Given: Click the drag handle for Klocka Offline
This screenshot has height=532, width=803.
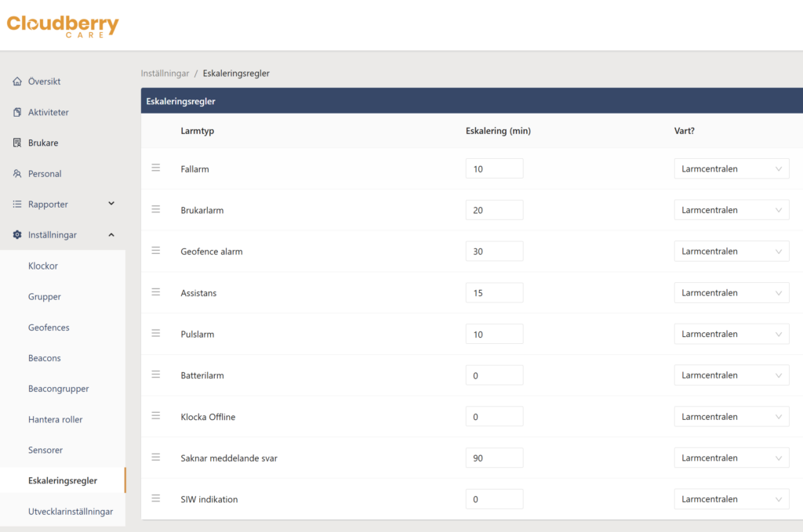Looking at the screenshot, I should 156,415.
